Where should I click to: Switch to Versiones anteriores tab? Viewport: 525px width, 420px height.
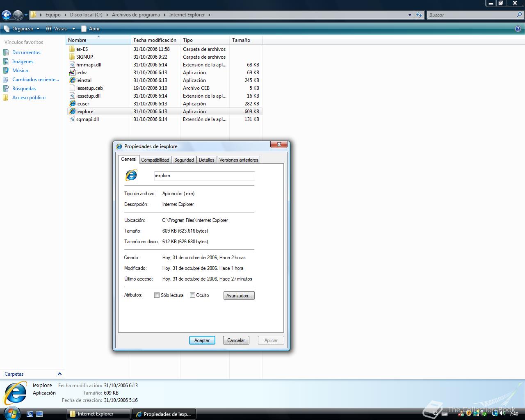tap(239, 160)
